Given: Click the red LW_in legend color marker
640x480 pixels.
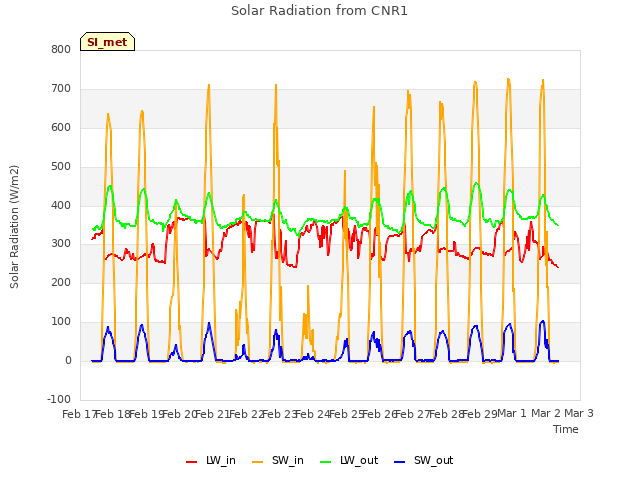Looking at the screenshot, I should tap(191, 462).
